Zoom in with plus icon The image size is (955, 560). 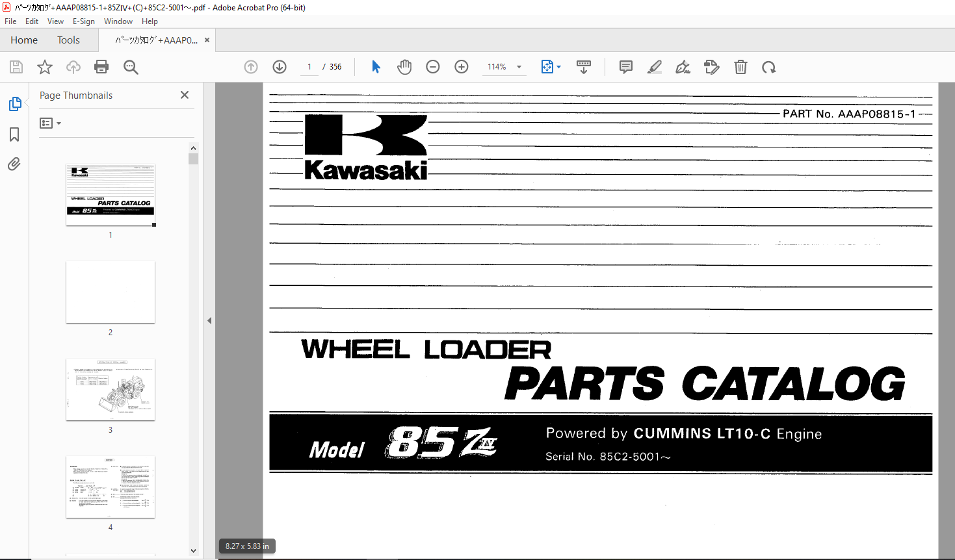pos(462,67)
